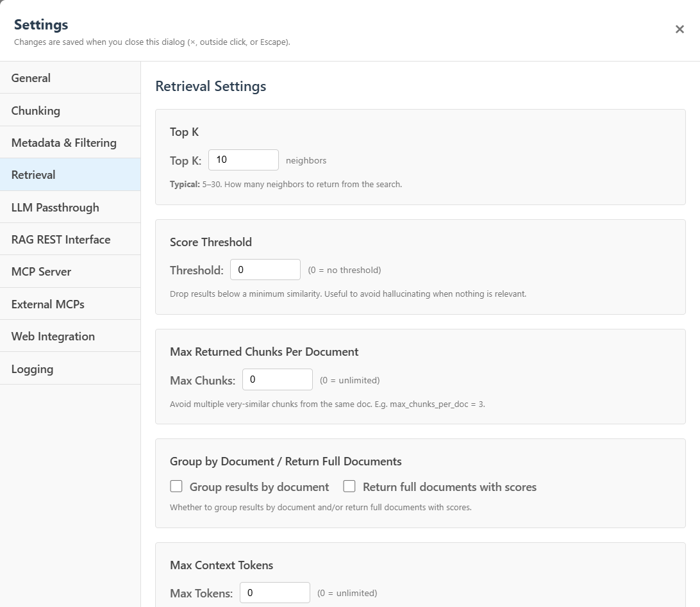Enable Group results by document checkbox
This screenshot has width=700, height=607.
coord(176,486)
